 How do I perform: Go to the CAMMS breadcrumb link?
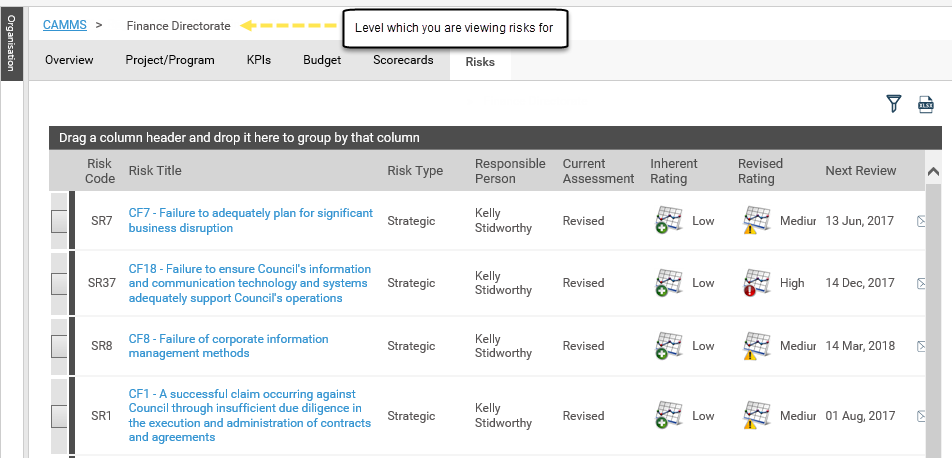pyautogui.click(x=64, y=26)
